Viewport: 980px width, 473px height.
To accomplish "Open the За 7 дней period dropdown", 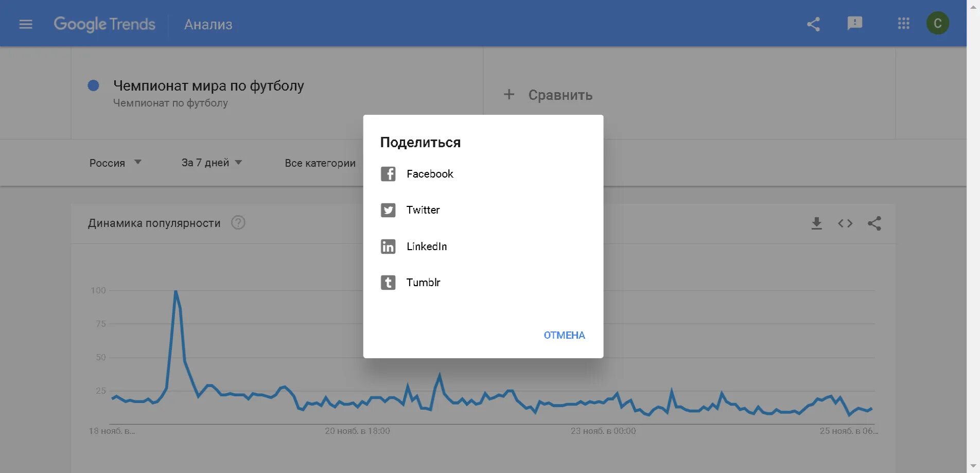I will pos(212,163).
